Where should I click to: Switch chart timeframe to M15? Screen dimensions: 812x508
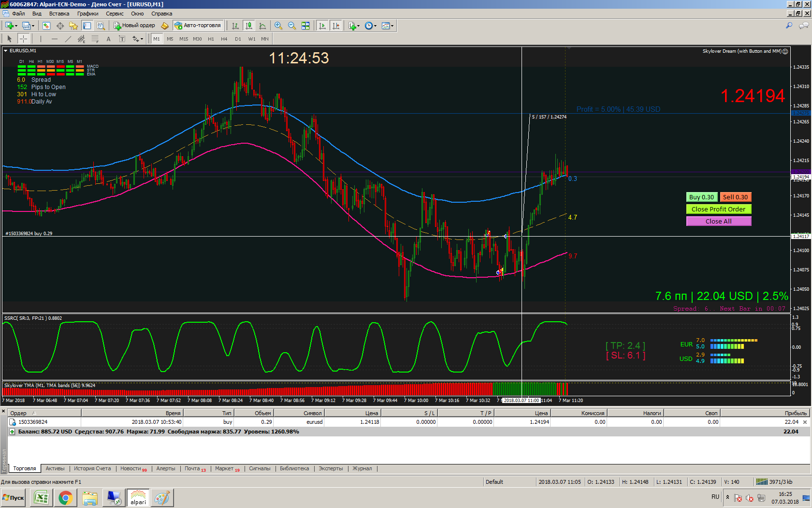coord(184,39)
